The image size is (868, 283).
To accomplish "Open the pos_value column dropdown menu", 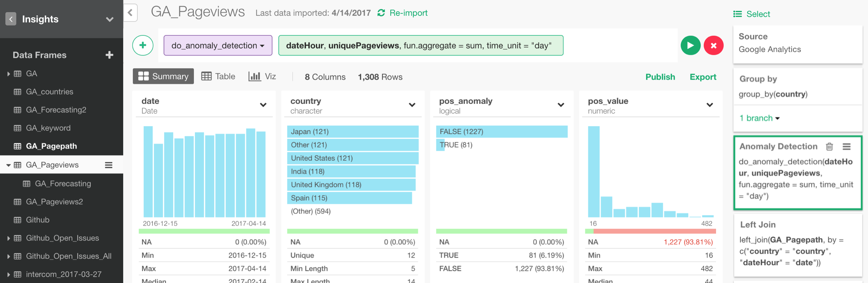I will coord(709,105).
